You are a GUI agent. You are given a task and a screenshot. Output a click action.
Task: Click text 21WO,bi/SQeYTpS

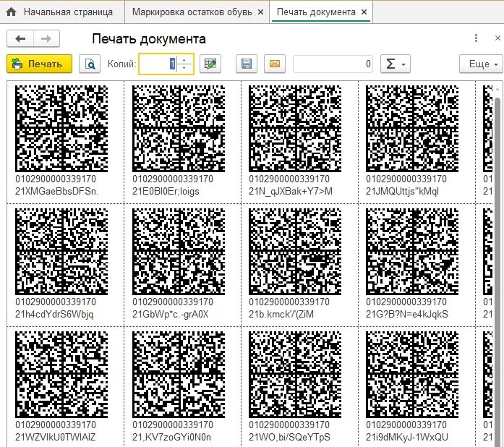pyautogui.click(x=290, y=437)
